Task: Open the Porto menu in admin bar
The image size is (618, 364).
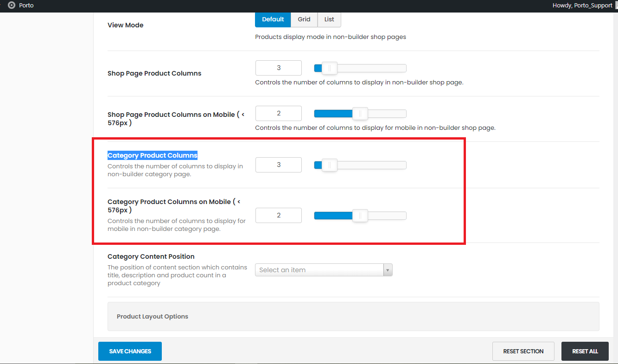Action: [x=26, y=6]
